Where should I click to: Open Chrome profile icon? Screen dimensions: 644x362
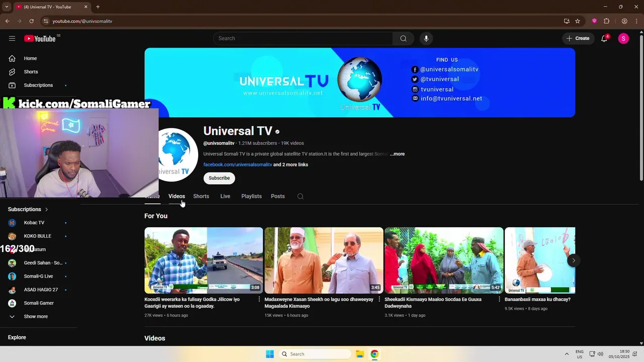[x=624, y=21]
